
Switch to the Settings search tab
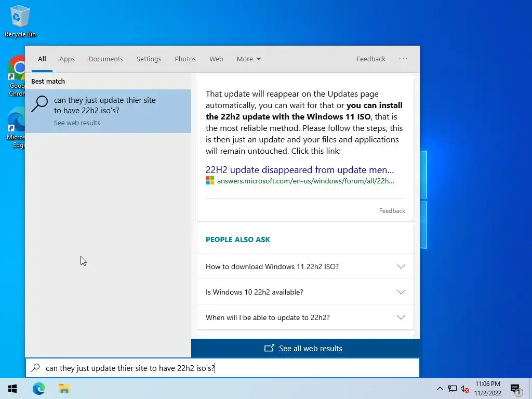pyautogui.click(x=149, y=59)
